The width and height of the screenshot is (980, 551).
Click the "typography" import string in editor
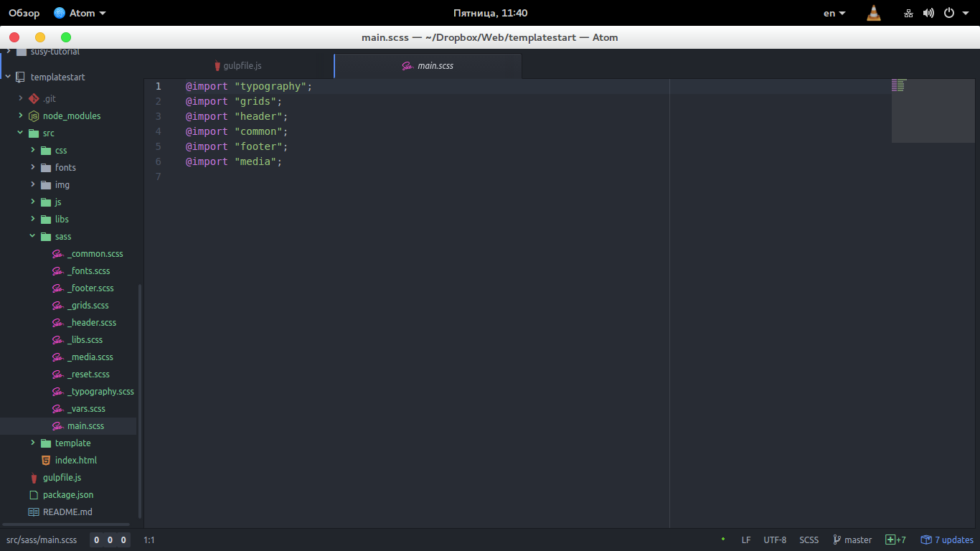tap(271, 86)
